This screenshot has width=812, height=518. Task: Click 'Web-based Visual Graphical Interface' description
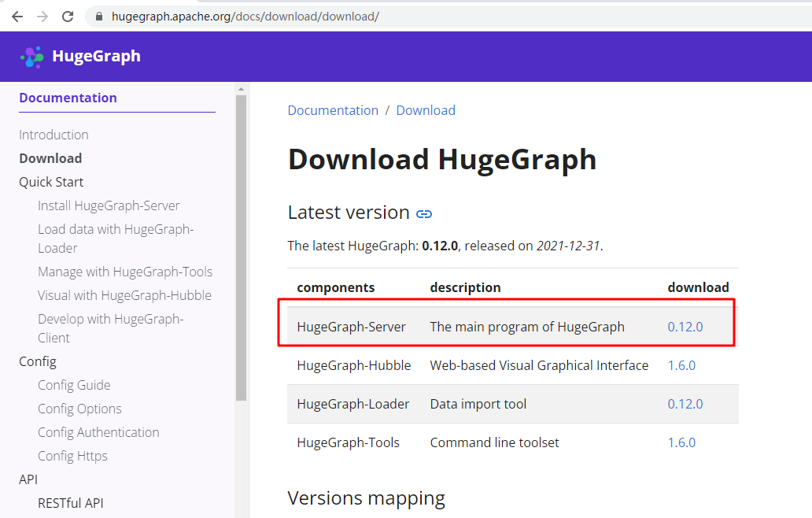click(x=539, y=365)
